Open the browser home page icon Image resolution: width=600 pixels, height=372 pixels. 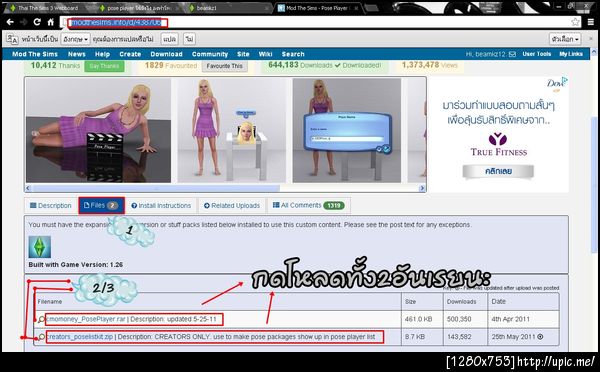(x=51, y=22)
